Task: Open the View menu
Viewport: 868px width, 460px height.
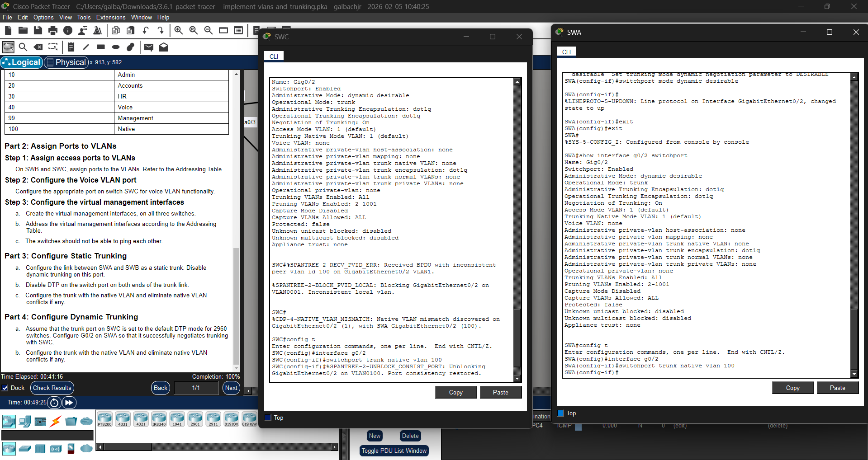Action: coord(66,17)
